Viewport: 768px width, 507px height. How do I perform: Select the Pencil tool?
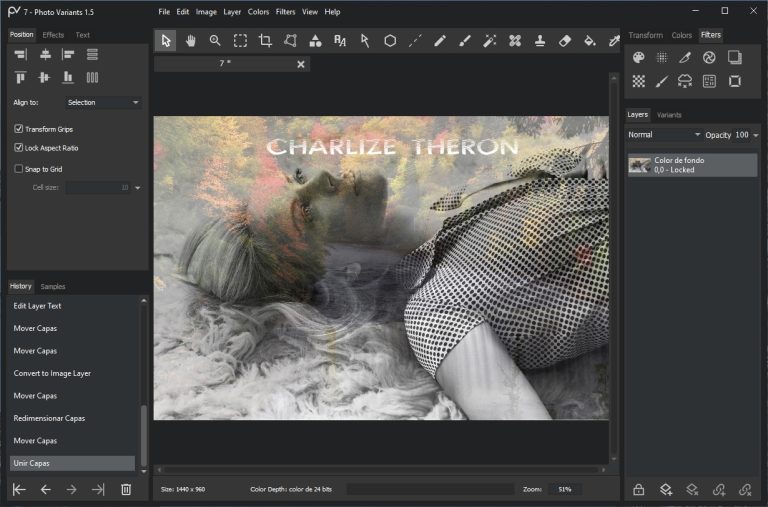[440, 41]
